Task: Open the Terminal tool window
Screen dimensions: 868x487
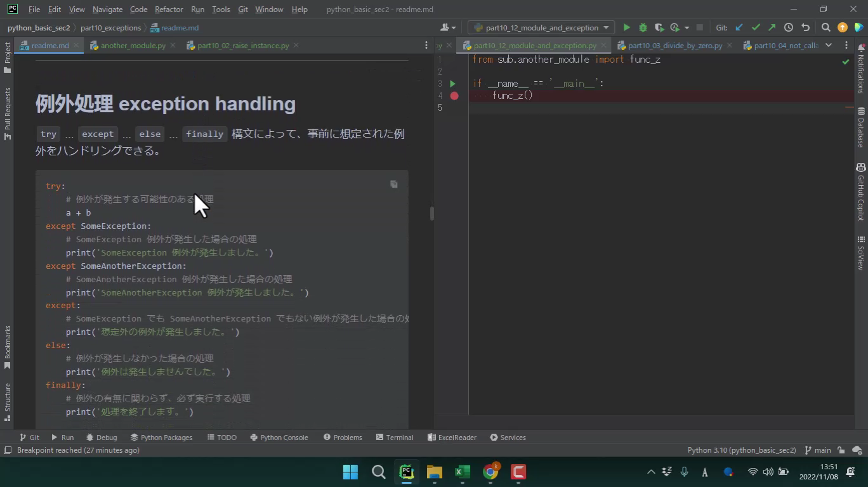Action: pyautogui.click(x=394, y=438)
